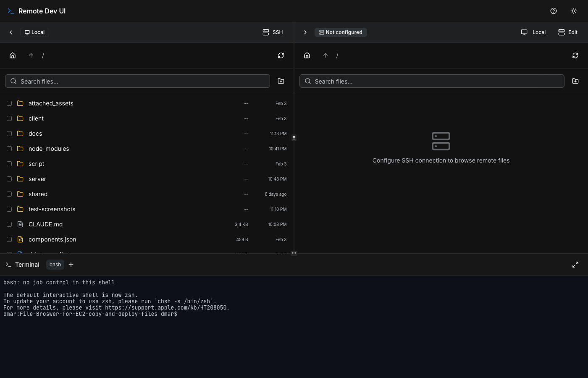Click the remote server placeholder icon
588x378 pixels.
(441, 141)
